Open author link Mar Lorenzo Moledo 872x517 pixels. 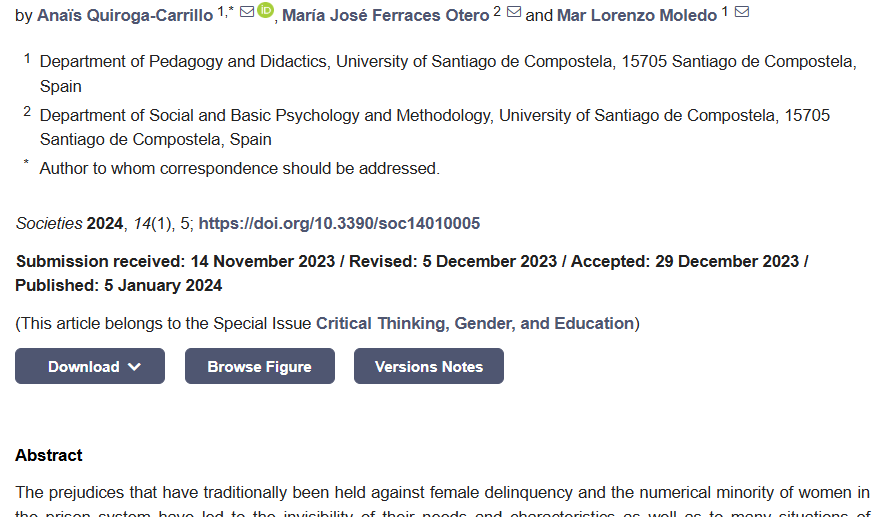pyautogui.click(x=637, y=16)
